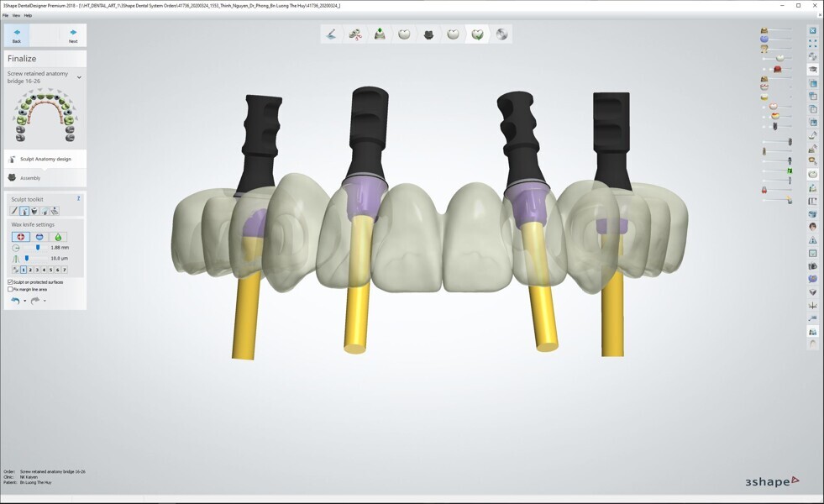Enable Fix margin line area checkbox

tap(10, 289)
